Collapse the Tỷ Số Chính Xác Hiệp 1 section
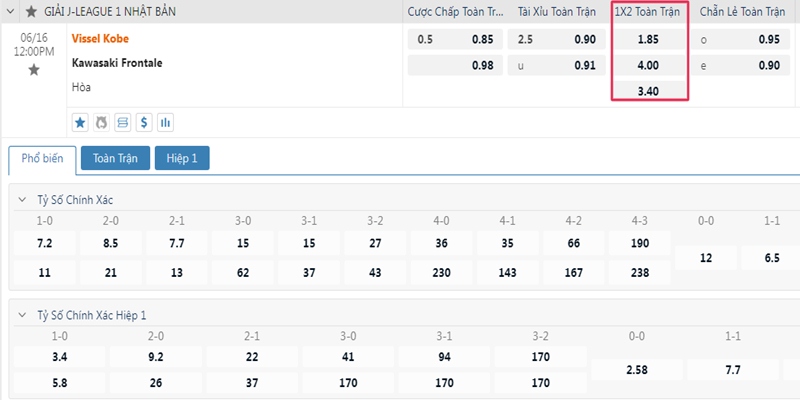800x400 pixels. [x=22, y=315]
